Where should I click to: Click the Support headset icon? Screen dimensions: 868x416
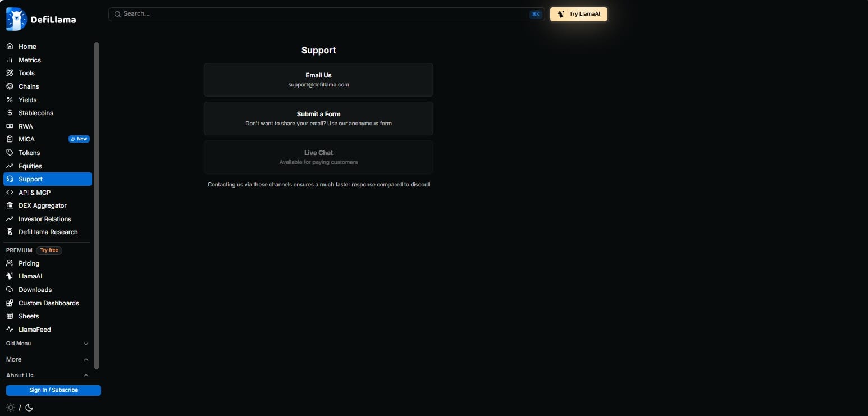[10, 179]
